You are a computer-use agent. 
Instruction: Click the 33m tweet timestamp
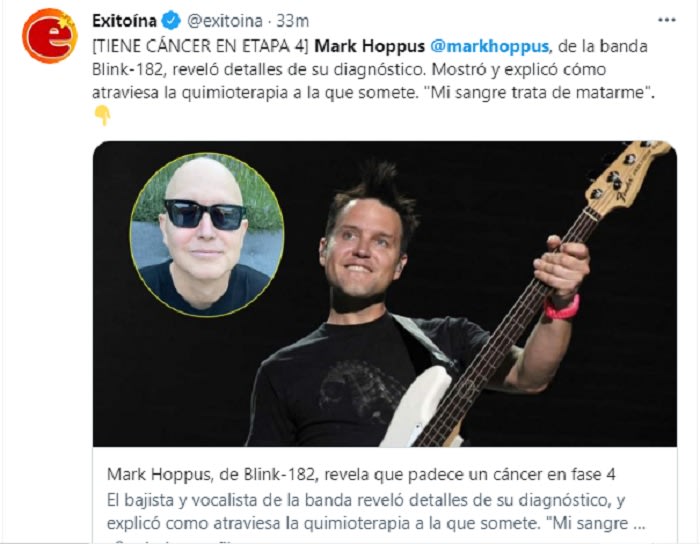pyautogui.click(x=292, y=21)
